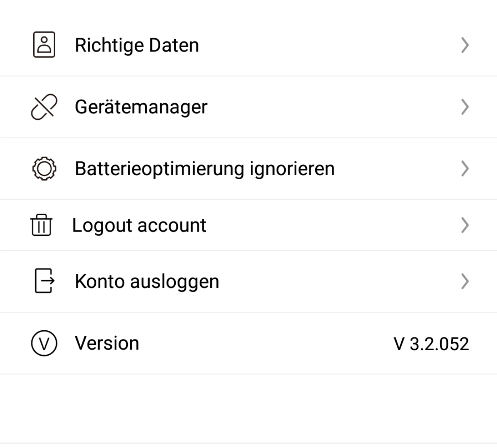Click the profile icon beside Richtige Daten

coord(44,45)
